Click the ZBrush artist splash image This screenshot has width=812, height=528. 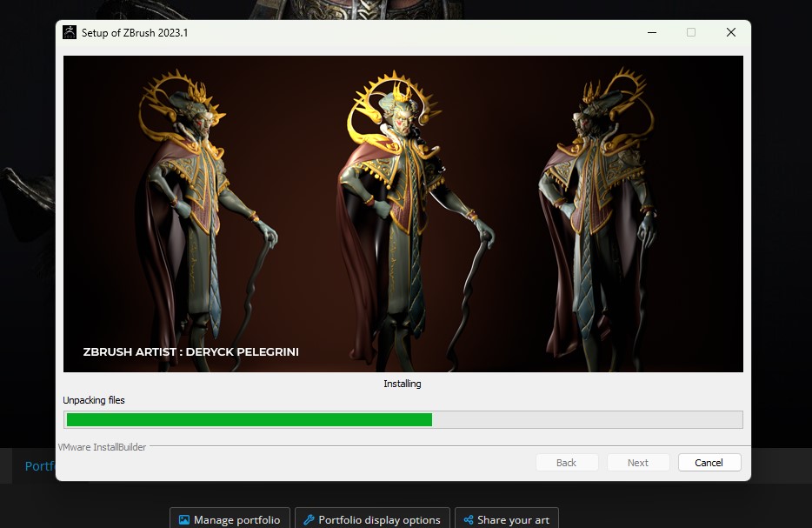[403, 214]
